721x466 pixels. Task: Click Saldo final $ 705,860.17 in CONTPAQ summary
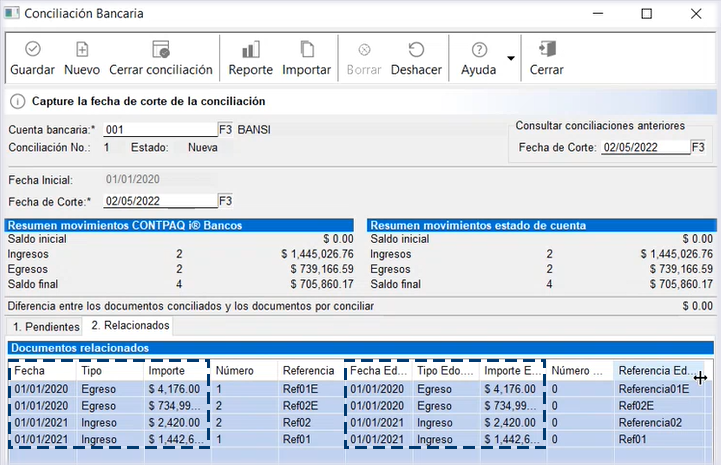[x=322, y=284]
